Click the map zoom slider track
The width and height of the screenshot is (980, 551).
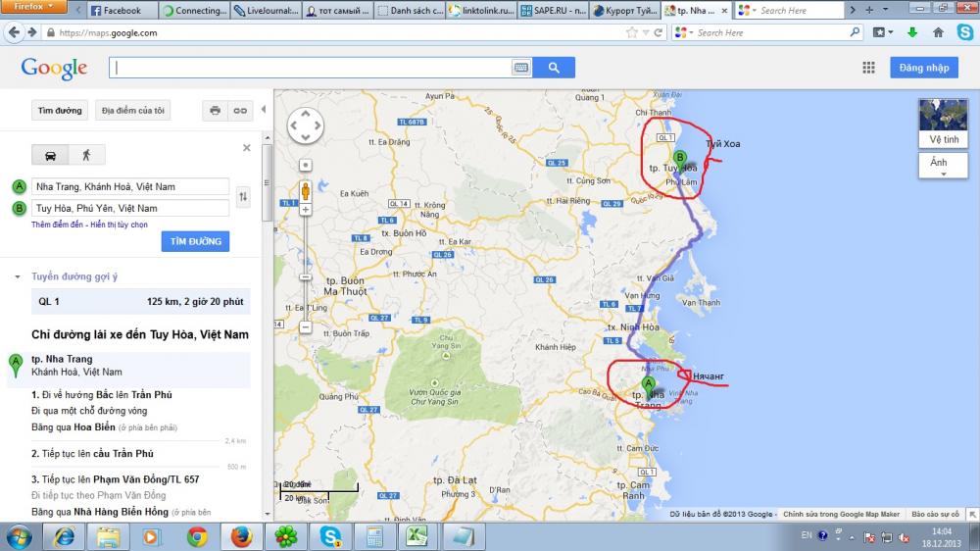(x=306, y=255)
